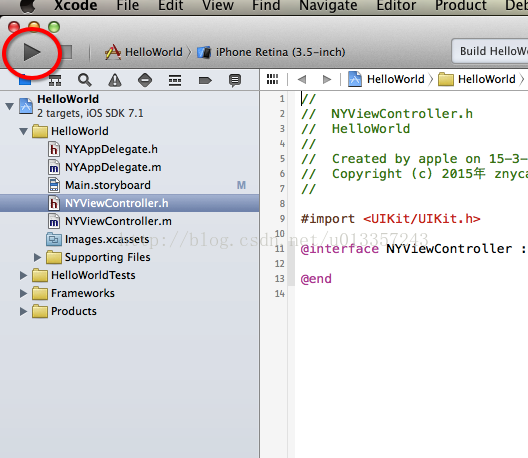Select Supporting Files folder
Viewport: 528px width, 458px height.
click(130, 258)
